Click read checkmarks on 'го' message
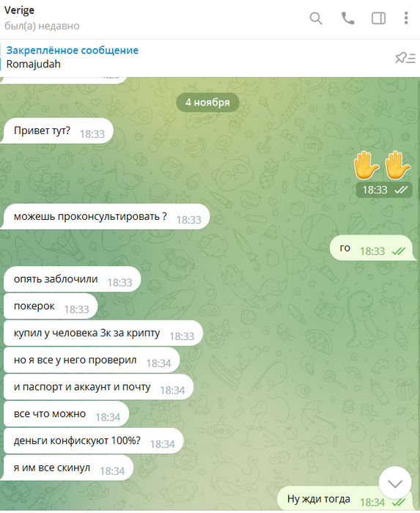420x513 pixels. pos(399,251)
